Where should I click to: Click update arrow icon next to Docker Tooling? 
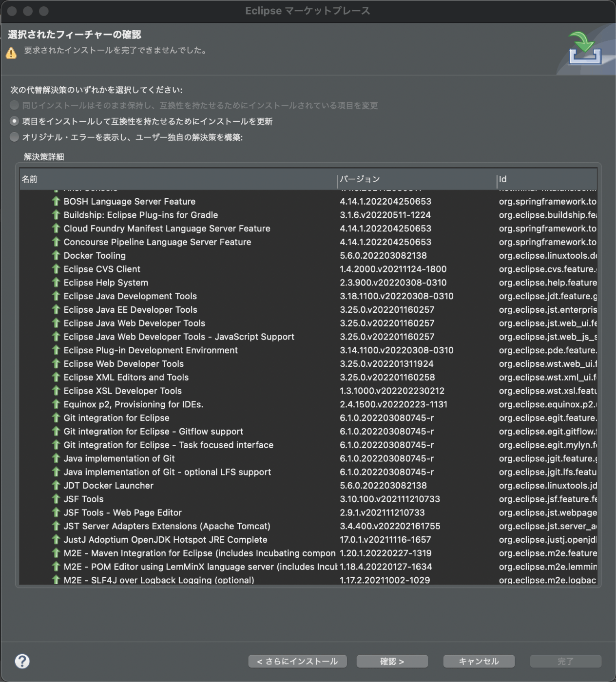[56, 255]
